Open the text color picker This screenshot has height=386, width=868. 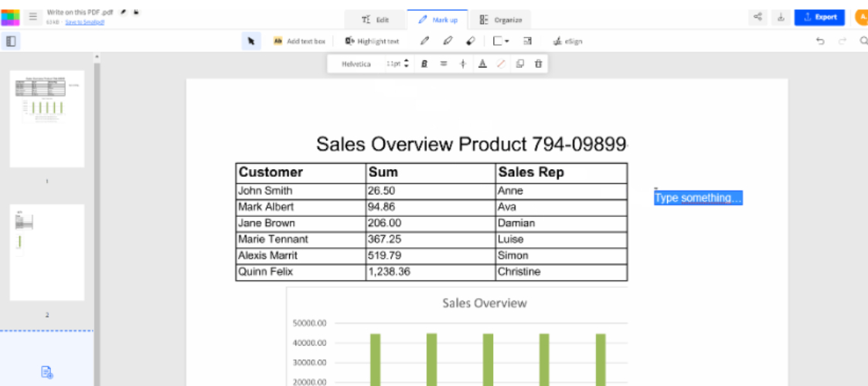coord(482,64)
